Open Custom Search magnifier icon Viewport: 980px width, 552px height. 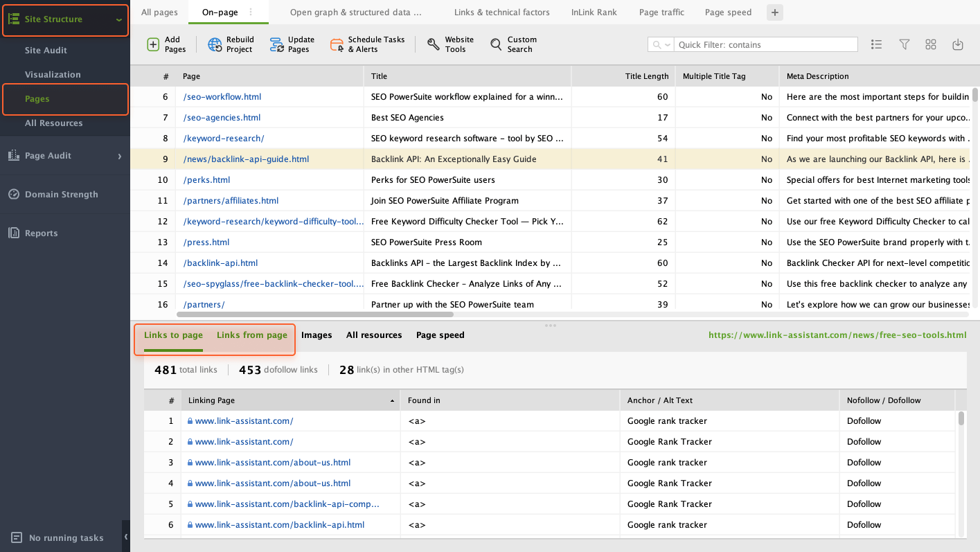coord(496,44)
